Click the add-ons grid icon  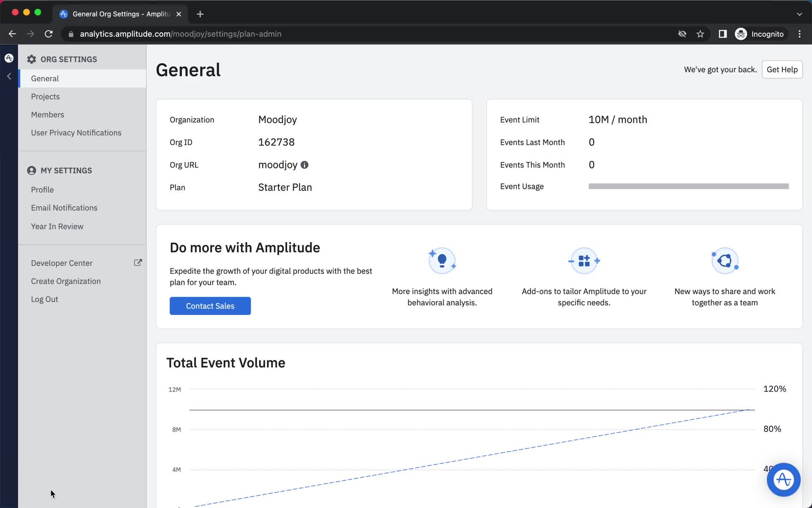click(584, 261)
